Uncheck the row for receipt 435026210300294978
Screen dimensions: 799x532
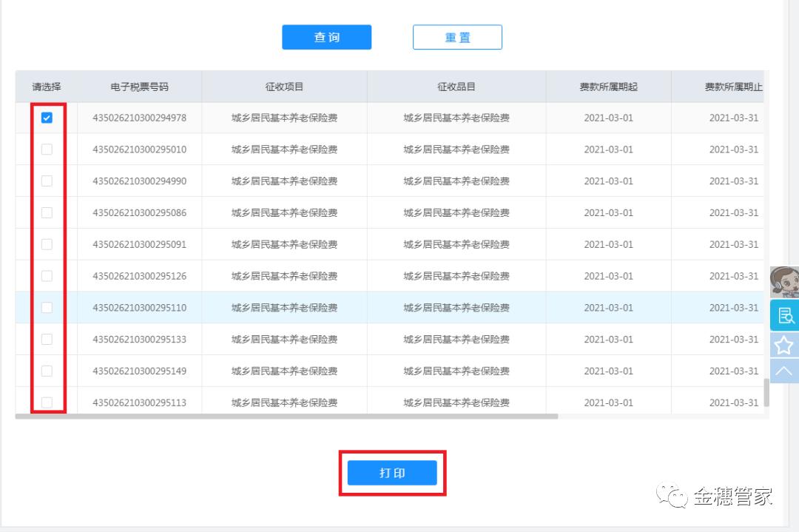coord(47,117)
